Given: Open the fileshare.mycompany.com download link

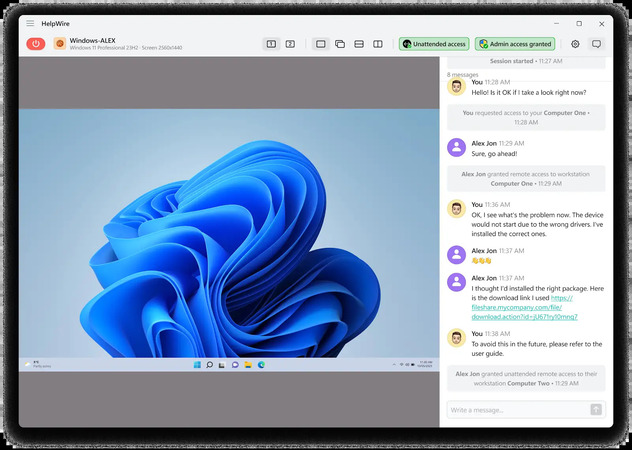Looking at the screenshot, I should tap(524, 307).
